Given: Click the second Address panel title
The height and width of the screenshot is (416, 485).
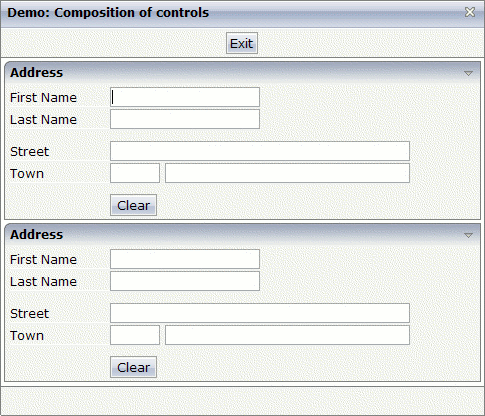Looking at the screenshot, I should coord(36,235).
